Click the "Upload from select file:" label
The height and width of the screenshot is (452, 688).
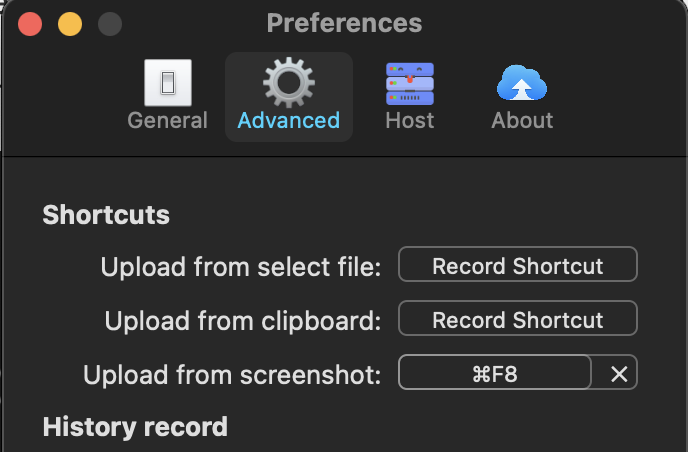[x=241, y=267]
